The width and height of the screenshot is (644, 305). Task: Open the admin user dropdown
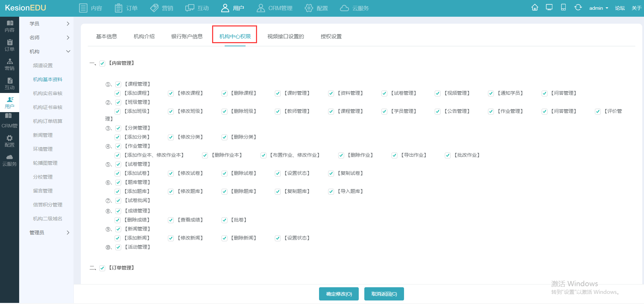[x=598, y=8]
